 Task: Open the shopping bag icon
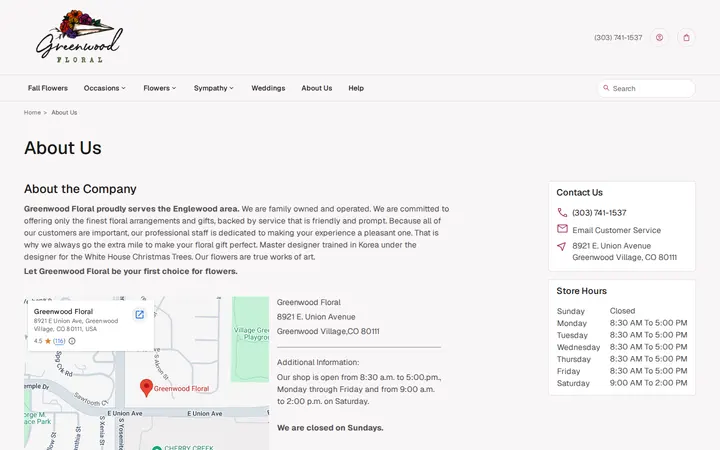click(x=686, y=38)
